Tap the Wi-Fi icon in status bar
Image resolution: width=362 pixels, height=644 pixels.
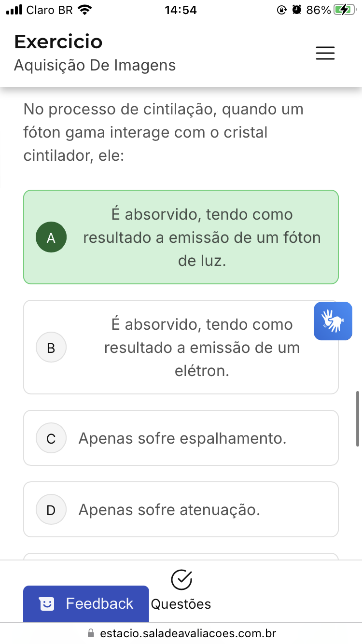[85, 10]
